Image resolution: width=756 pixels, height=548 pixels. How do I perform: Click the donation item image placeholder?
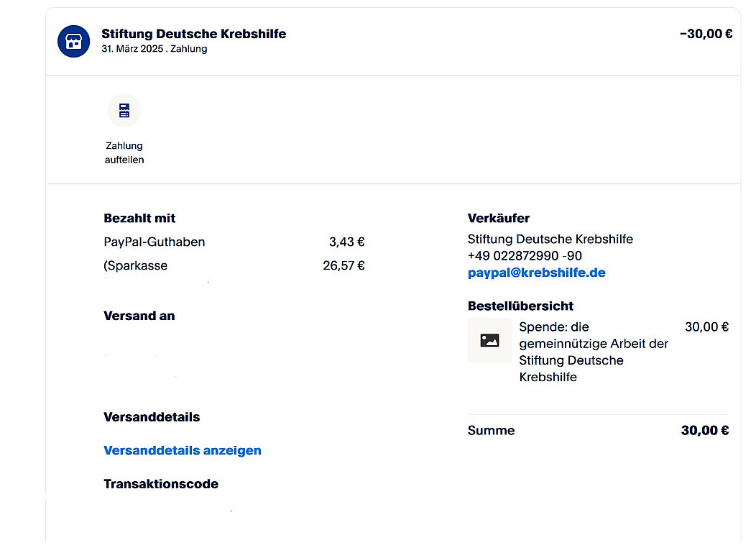489,340
